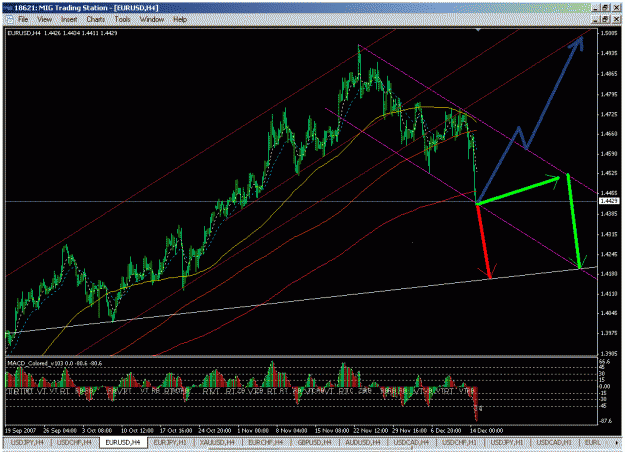Open the Insert menu
The height and width of the screenshot is (452, 625).
(x=69, y=19)
